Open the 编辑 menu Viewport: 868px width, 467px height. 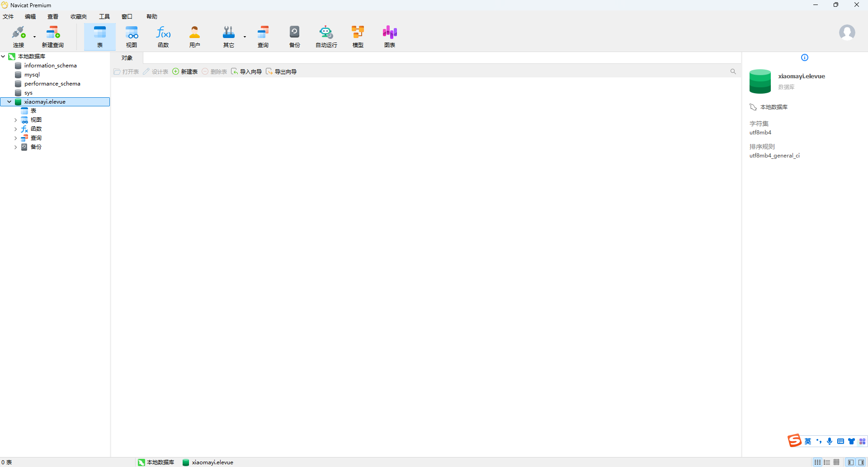click(x=30, y=17)
